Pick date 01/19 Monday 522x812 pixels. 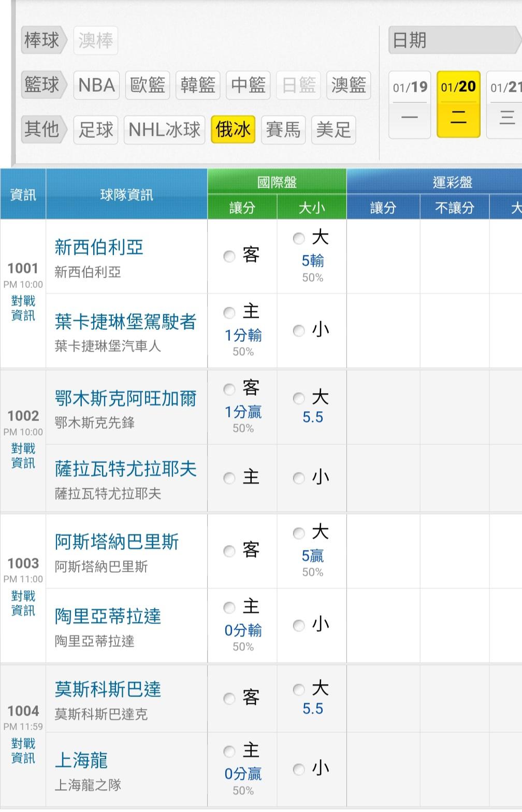point(410,104)
